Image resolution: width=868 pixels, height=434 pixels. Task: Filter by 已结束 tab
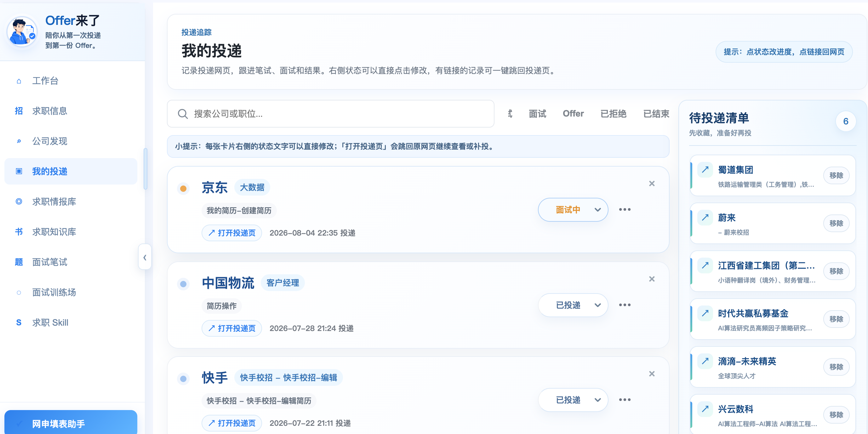(x=656, y=114)
